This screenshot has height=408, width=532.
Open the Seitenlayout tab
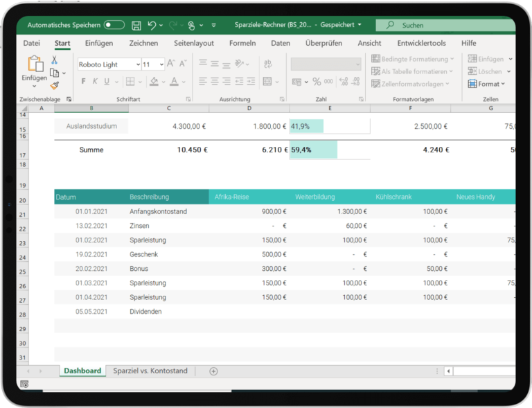pos(194,43)
